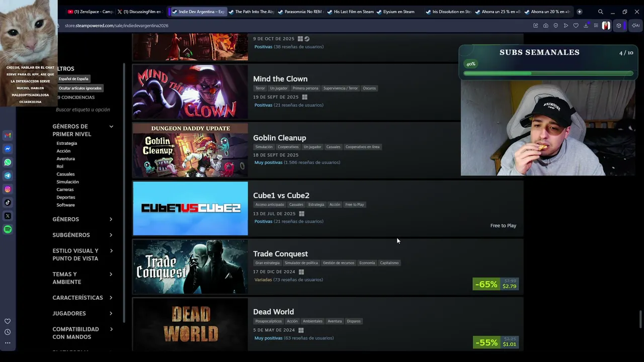The image size is (644, 362).
Task: Click the extensions cube icon in browser toolbar
Action: (x=619, y=26)
